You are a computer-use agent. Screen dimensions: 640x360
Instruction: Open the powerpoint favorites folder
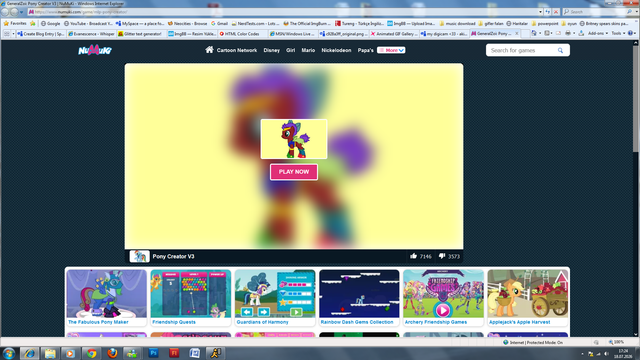(x=544, y=23)
